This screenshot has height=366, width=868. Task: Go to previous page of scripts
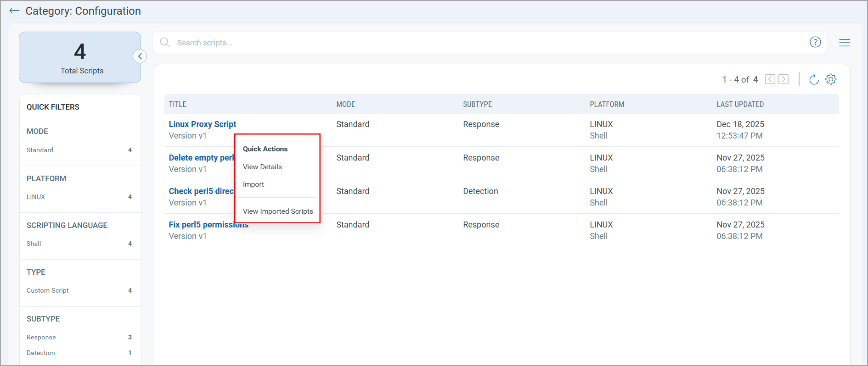770,79
